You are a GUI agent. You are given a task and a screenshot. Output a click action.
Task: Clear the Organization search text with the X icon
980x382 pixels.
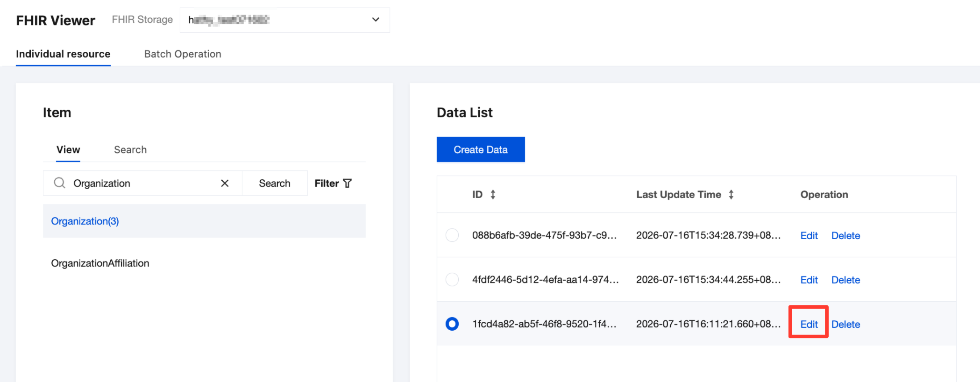click(x=225, y=183)
